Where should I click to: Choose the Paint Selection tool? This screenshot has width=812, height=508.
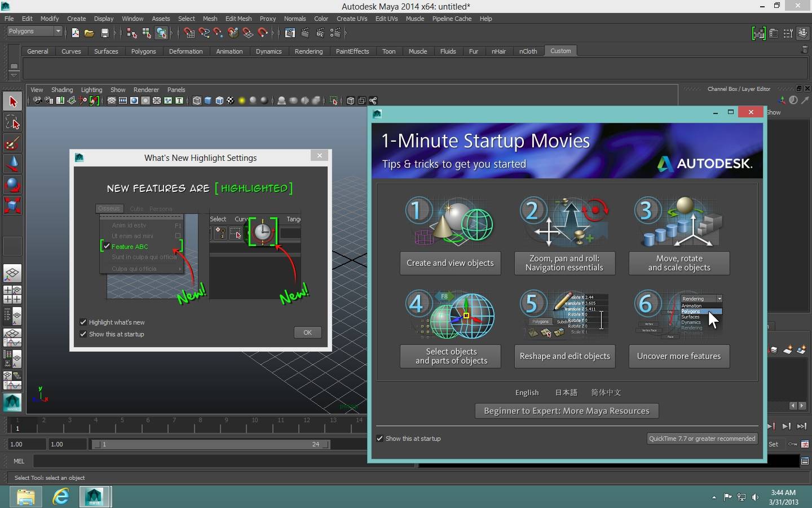click(x=12, y=143)
